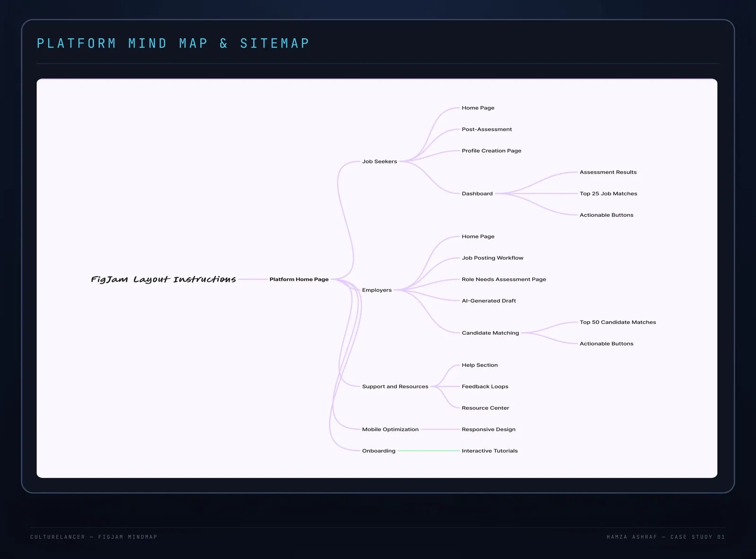This screenshot has width=756, height=559.
Task: Click the 'Hamza Ashraf – Case Study 01' footer text
Action: pyautogui.click(x=666, y=537)
